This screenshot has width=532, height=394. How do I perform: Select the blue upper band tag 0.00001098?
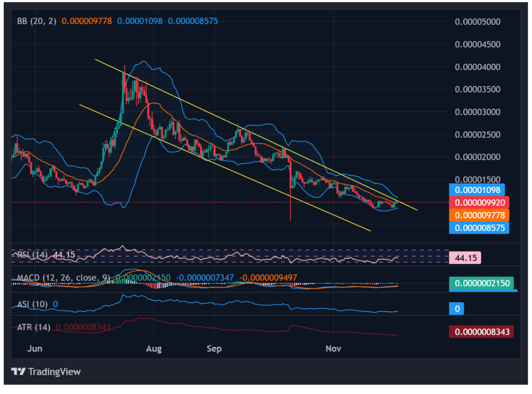click(x=478, y=190)
